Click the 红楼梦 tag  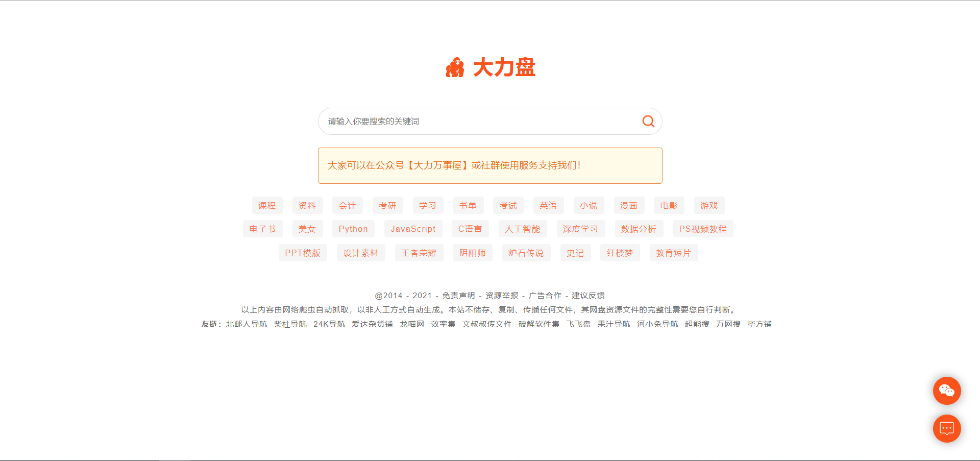(620, 252)
